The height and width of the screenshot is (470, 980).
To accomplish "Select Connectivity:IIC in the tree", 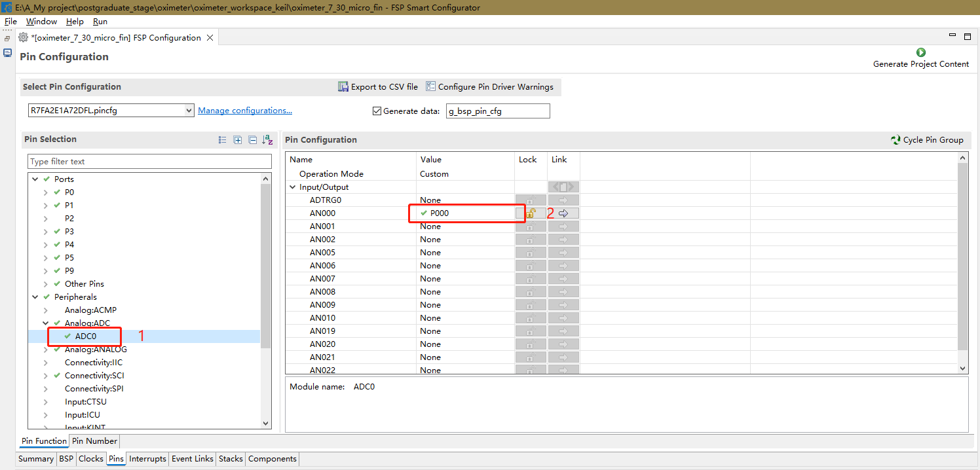I will click(x=94, y=362).
